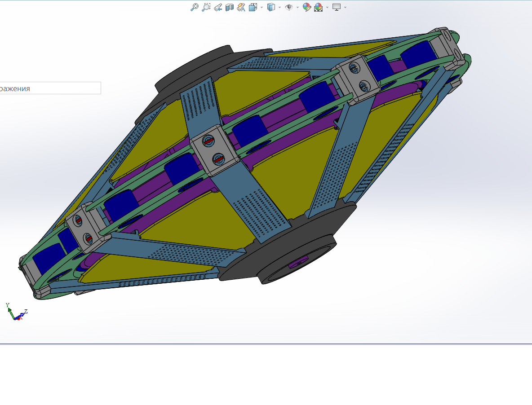Click the View Orientation cube icon
Image resolution: width=532 pixels, height=405 pixels.
click(253, 7)
